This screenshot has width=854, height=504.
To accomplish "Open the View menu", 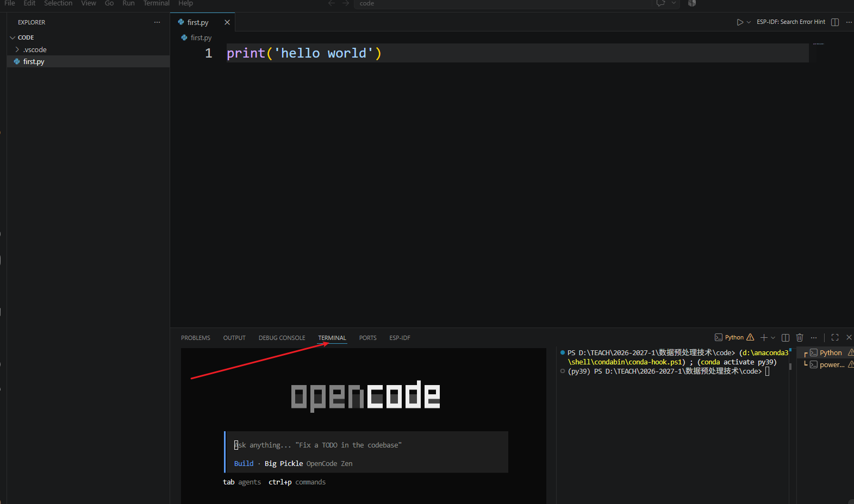I will [x=89, y=3].
